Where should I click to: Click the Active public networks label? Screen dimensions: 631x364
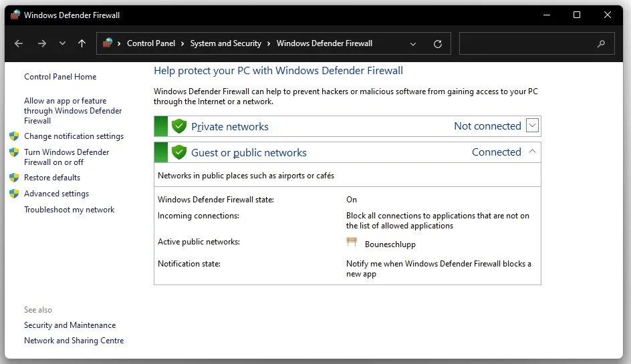click(199, 242)
